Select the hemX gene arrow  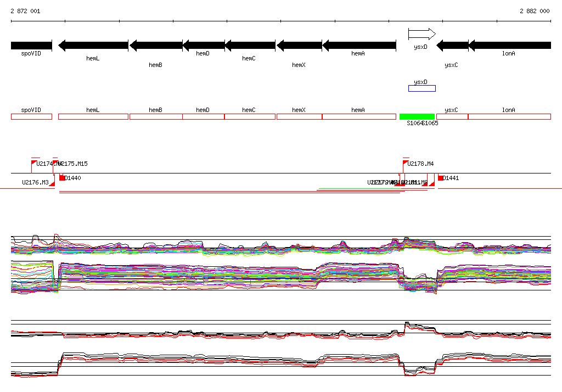(x=299, y=46)
